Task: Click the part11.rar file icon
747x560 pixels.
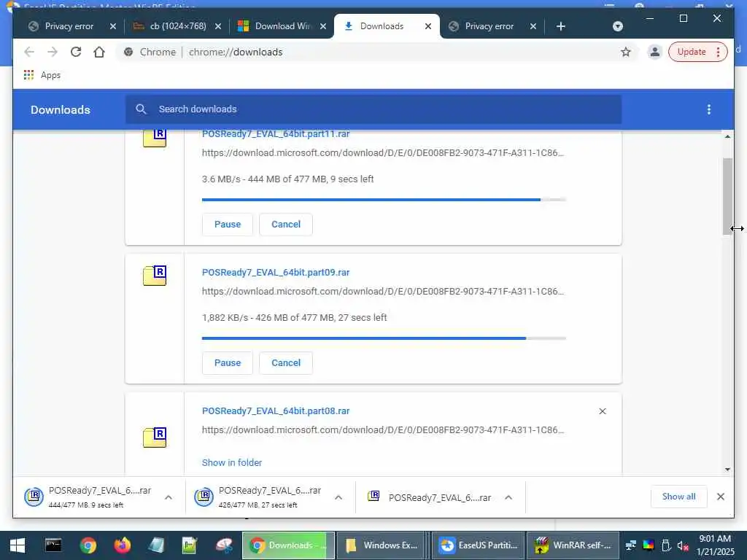Action: (x=155, y=138)
